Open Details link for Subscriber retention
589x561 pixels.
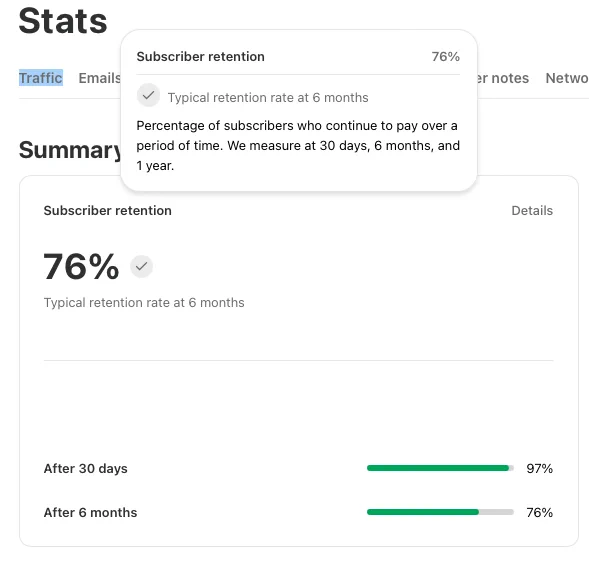coord(532,211)
